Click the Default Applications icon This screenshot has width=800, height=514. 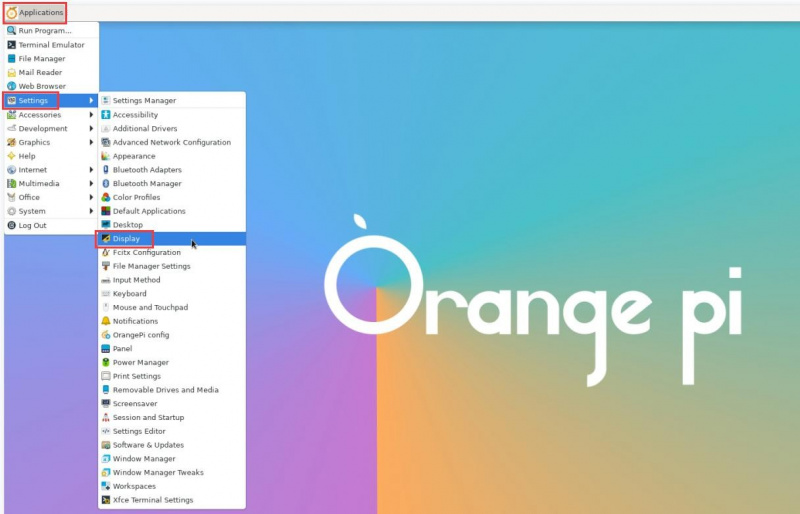coord(106,211)
